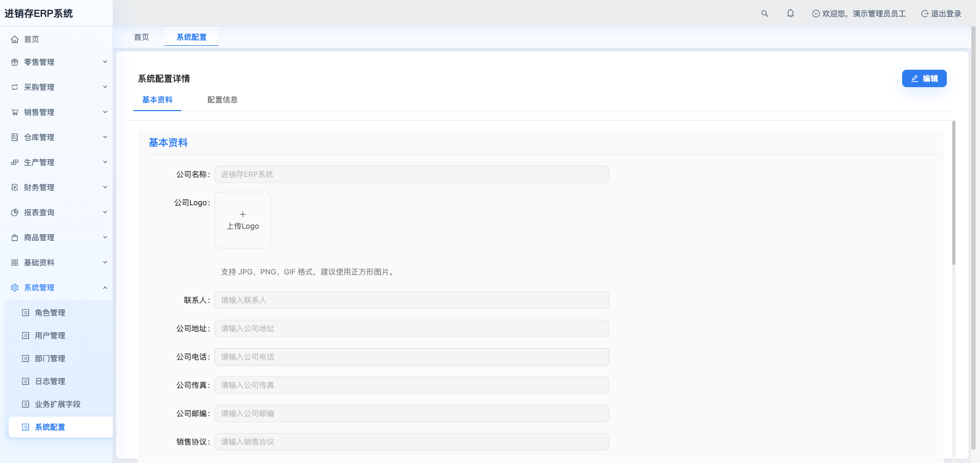This screenshot has height=463, width=980.
Task: Click the 公司电话 input field
Action: point(412,357)
